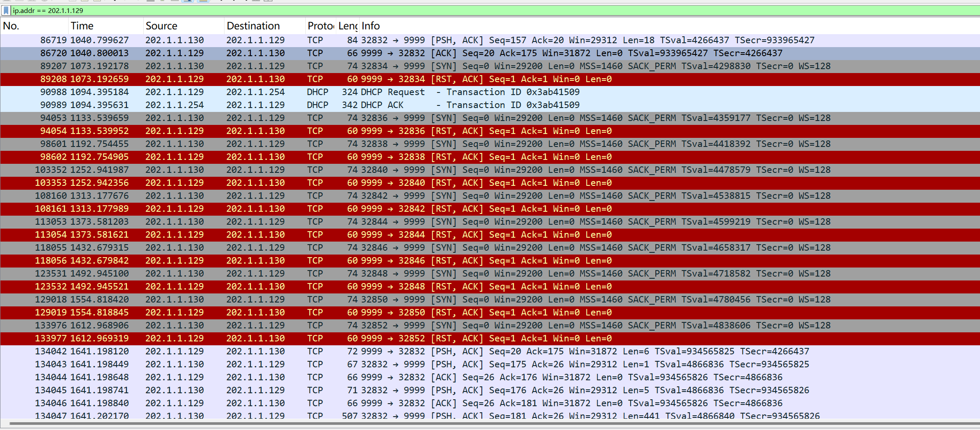
Task: Select SYN packet 123531 at time 1492.945100
Action: click(490, 274)
